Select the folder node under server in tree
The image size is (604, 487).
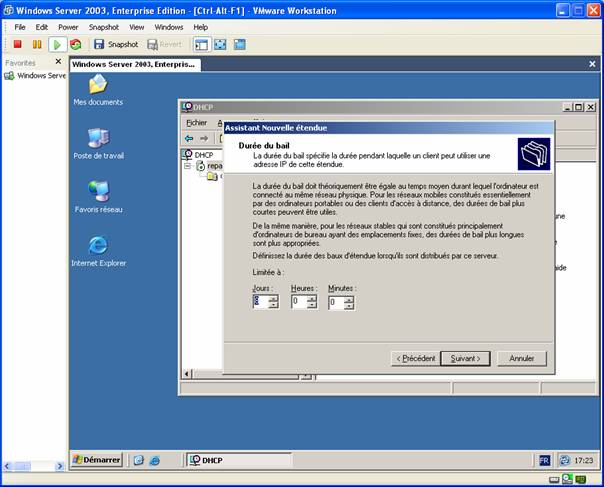pyautogui.click(x=212, y=176)
